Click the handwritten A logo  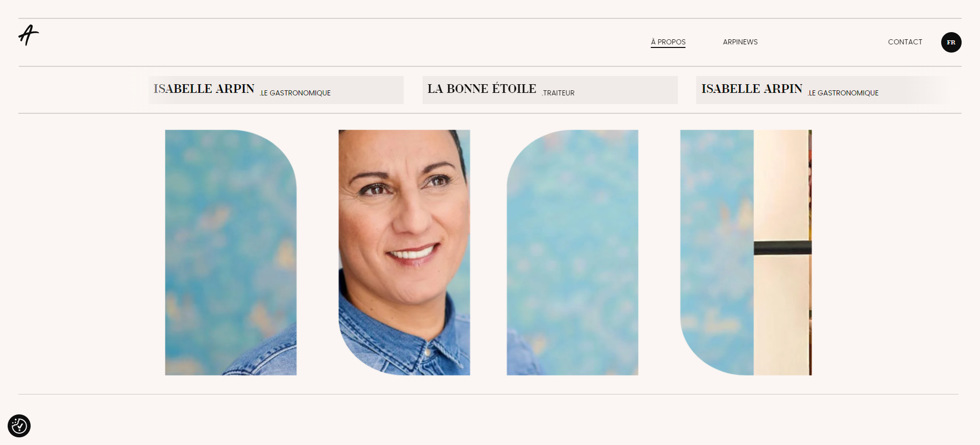(29, 35)
